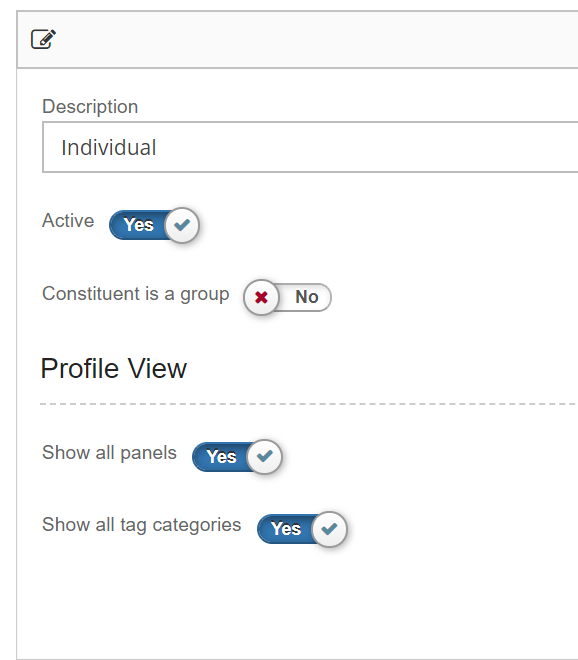Turn off the Active toggle
The image size is (578, 660).
pos(154,225)
